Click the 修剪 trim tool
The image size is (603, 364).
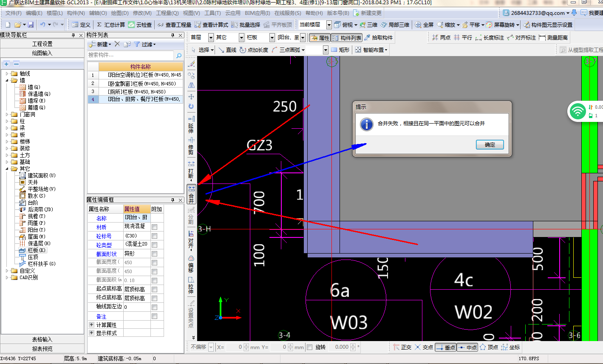click(x=191, y=145)
